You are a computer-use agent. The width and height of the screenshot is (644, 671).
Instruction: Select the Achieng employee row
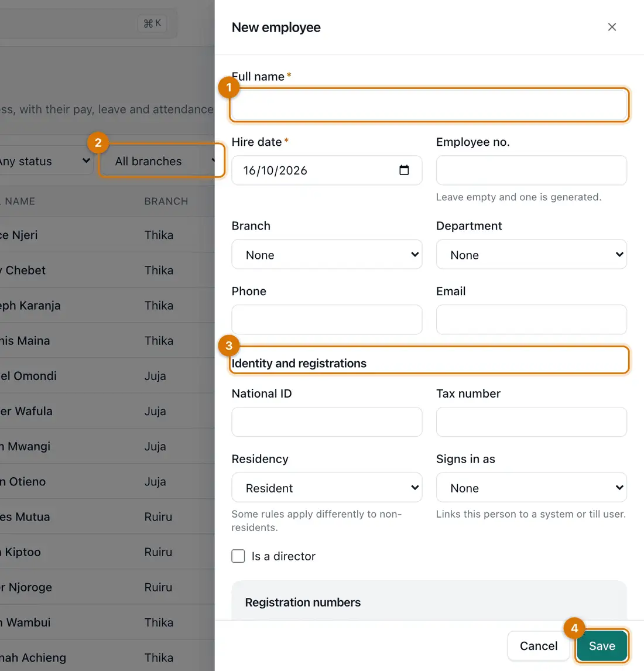tap(107, 658)
